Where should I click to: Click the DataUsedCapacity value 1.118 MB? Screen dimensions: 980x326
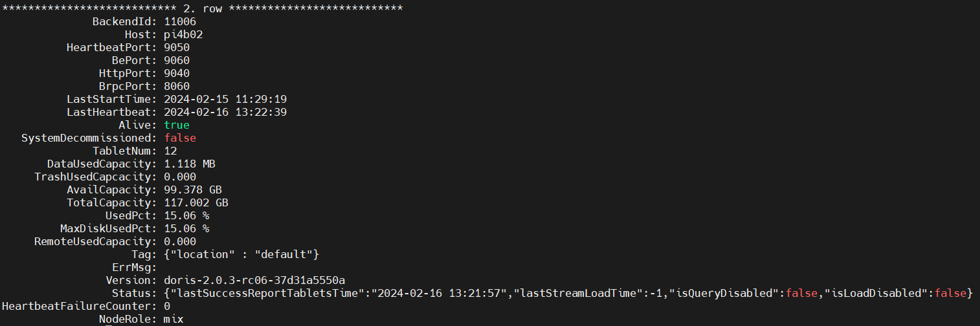pos(190,164)
